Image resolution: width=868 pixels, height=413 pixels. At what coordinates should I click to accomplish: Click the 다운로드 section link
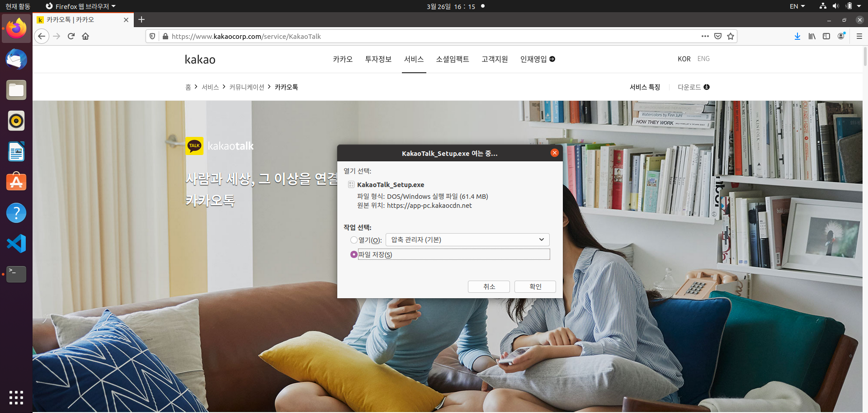point(693,87)
